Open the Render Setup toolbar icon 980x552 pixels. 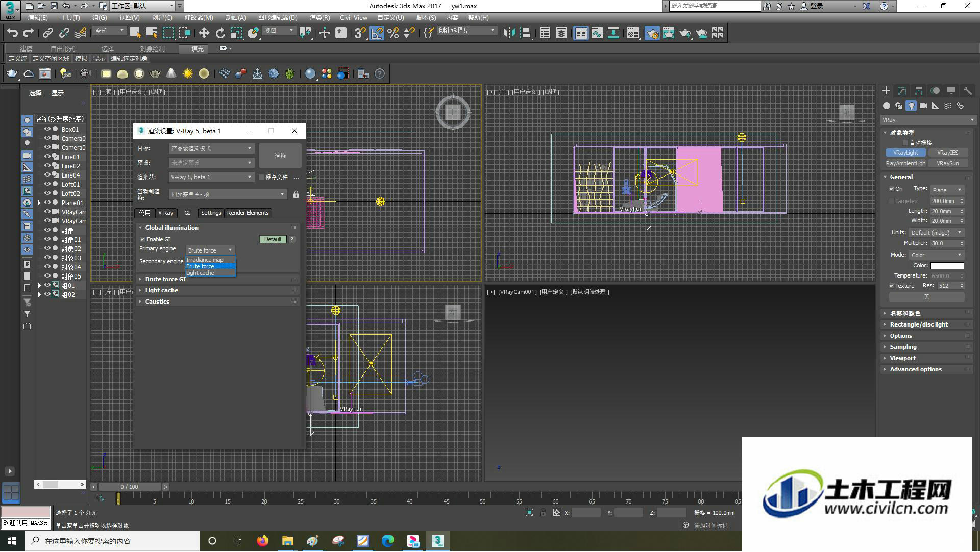tap(652, 33)
